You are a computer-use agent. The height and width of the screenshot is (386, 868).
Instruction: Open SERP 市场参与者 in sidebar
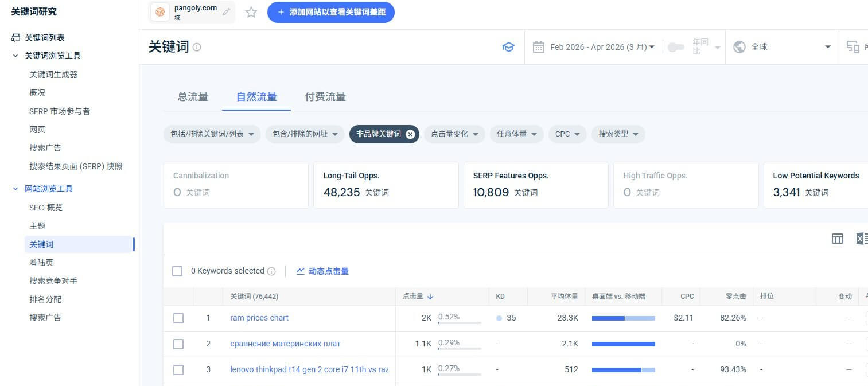tap(60, 111)
